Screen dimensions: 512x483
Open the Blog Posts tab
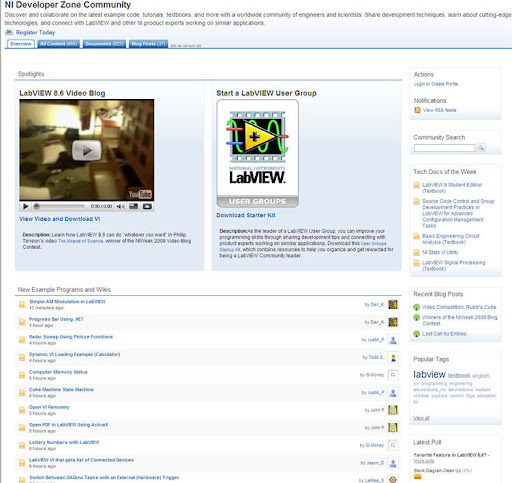pos(148,44)
